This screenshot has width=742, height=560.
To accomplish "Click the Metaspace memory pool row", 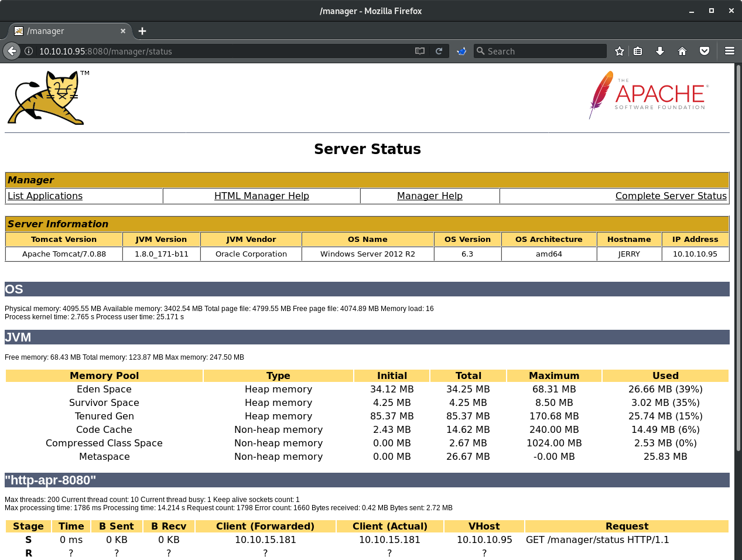I will pos(367,456).
